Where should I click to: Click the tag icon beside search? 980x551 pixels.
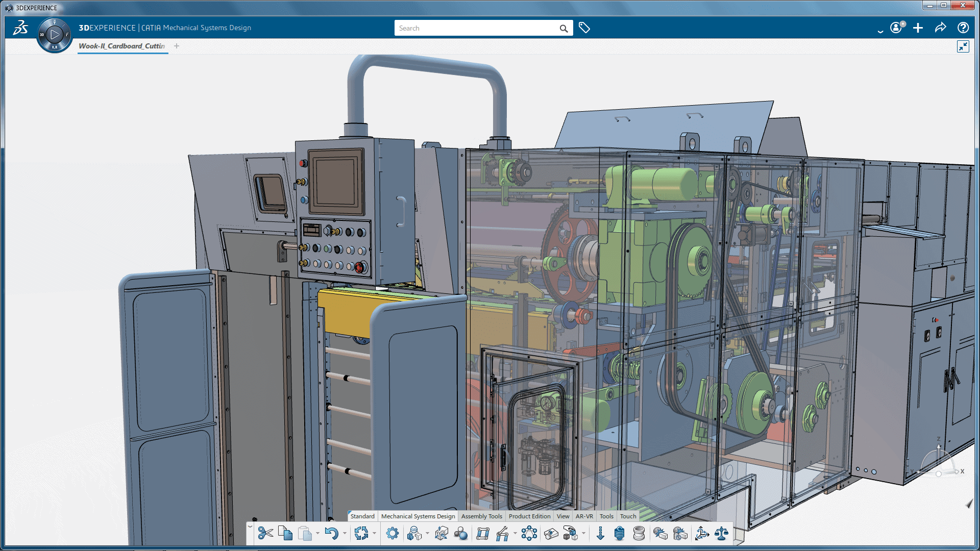(584, 28)
